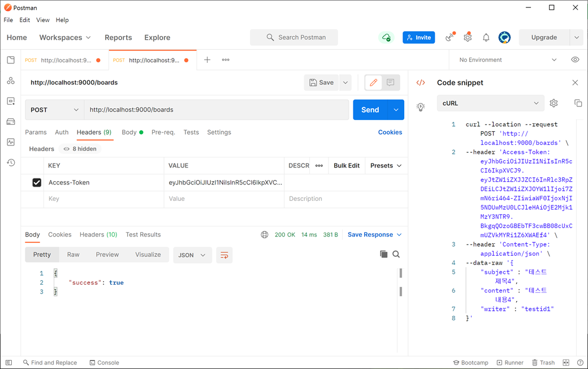Switch to the Preview response view

(107, 255)
